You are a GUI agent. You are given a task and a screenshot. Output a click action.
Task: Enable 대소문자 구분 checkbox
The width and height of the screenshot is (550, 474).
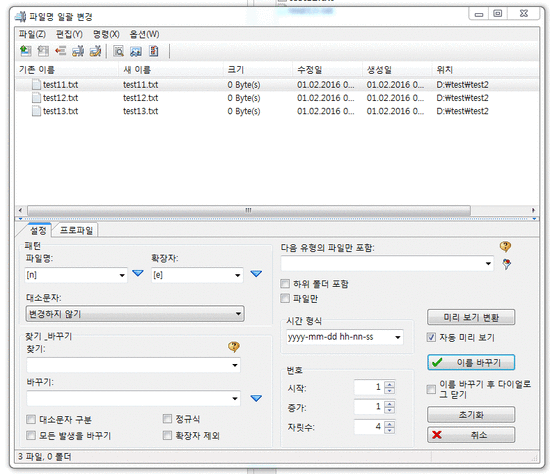(31, 419)
